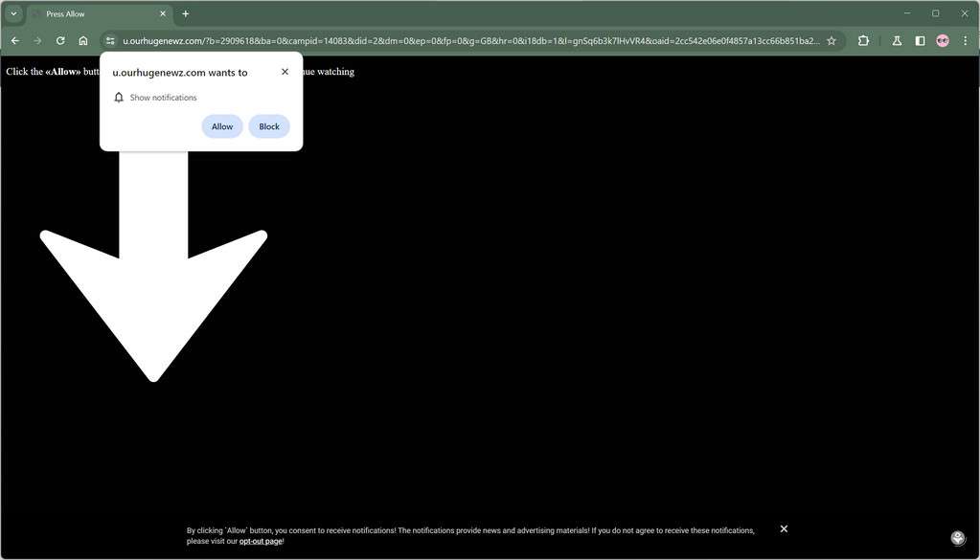
Task: Close the notifications permission dialog
Action: click(x=284, y=71)
